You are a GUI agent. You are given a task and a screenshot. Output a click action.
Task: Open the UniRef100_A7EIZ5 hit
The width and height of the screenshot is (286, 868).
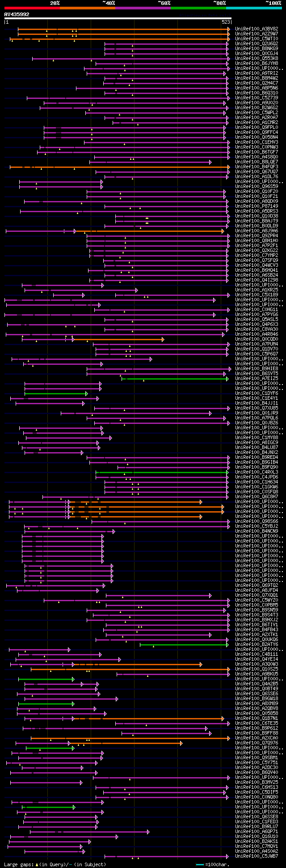[257, 378]
